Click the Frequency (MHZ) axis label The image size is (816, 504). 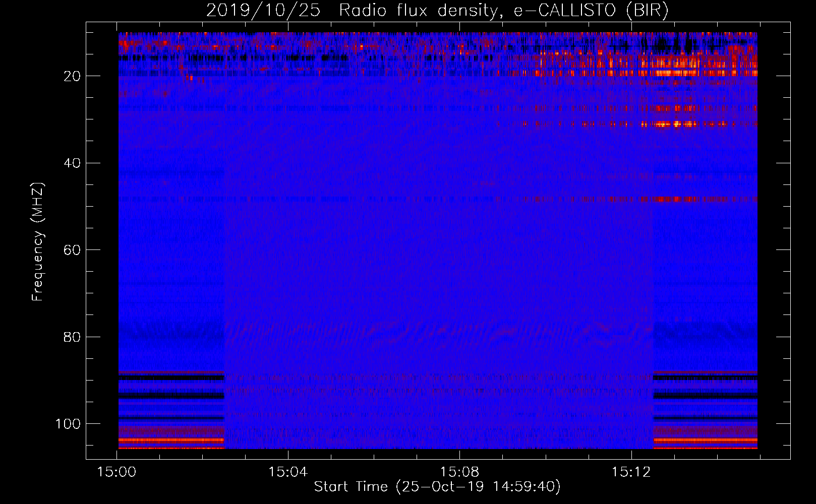38,241
